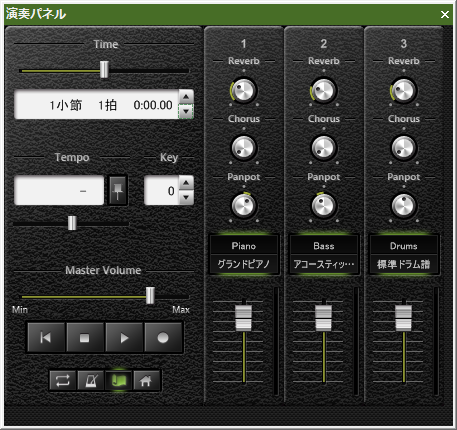This screenshot has width=457, height=430.
Task: Decrease the Key value with down arrow
Action: (x=186, y=197)
